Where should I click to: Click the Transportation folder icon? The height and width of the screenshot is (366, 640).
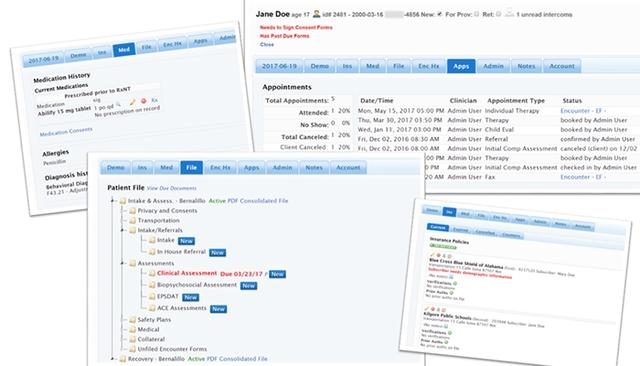(133, 220)
